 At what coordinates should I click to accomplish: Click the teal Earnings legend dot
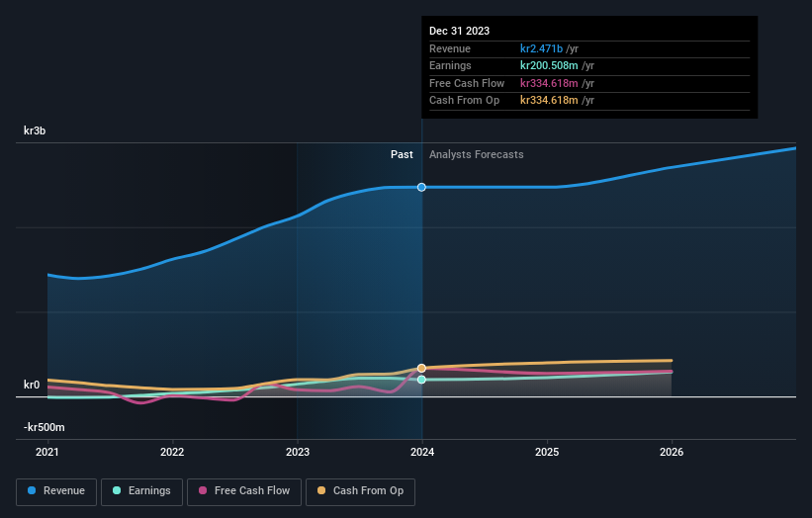pos(117,490)
